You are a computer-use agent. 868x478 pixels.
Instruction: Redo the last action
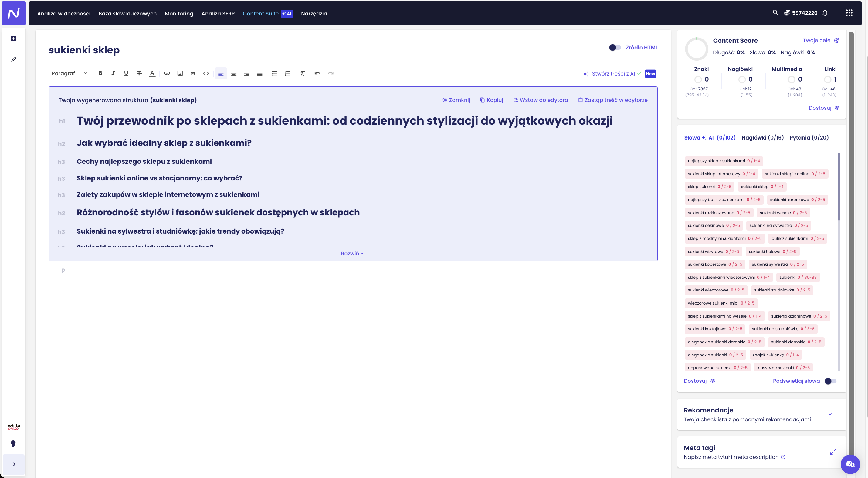(330, 73)
